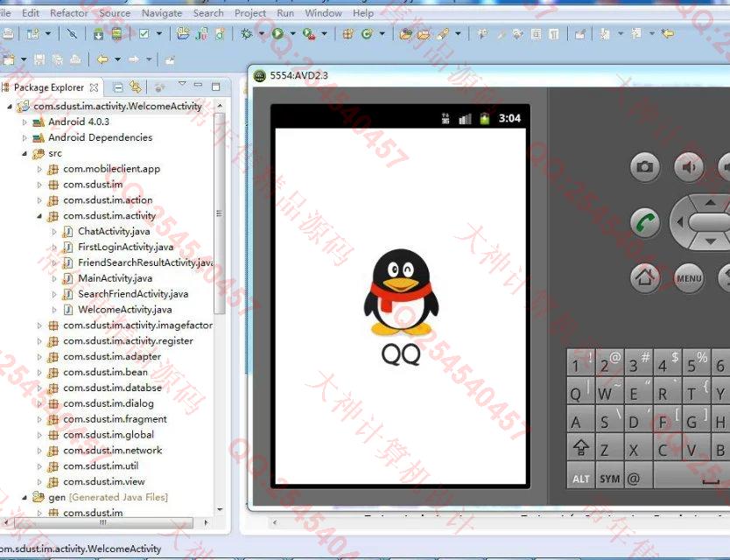Open the Help menu
Image resolution: width=730 pixels, height=560 pixels.
pyautogui.click(x=363, y=13)
